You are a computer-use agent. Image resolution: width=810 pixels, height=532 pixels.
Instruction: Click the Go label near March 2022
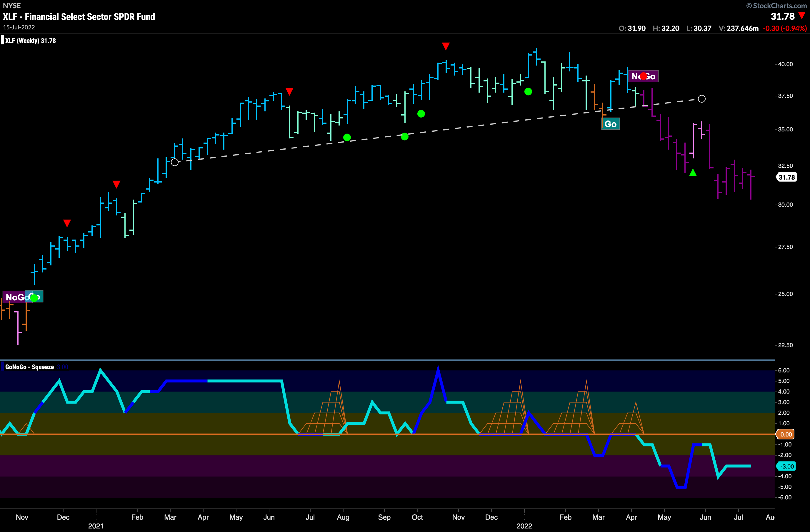click(x=611, y=124)
